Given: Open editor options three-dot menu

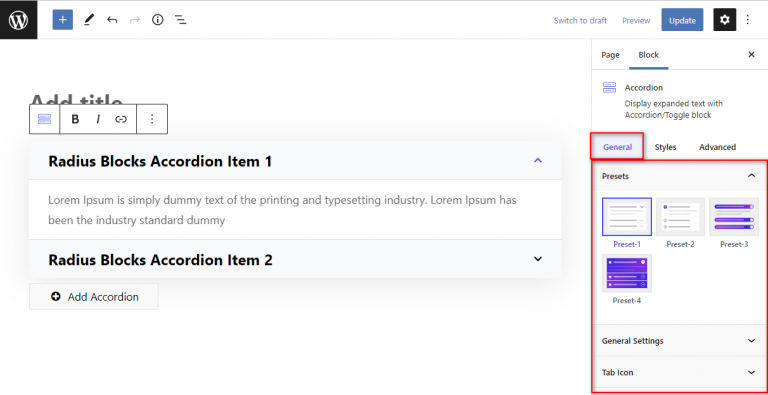Looking at the screenshot, I should [747, 20].
